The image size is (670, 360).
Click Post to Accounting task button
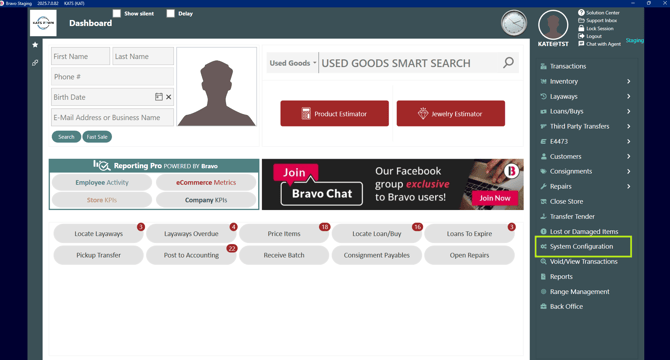point(191,255)
